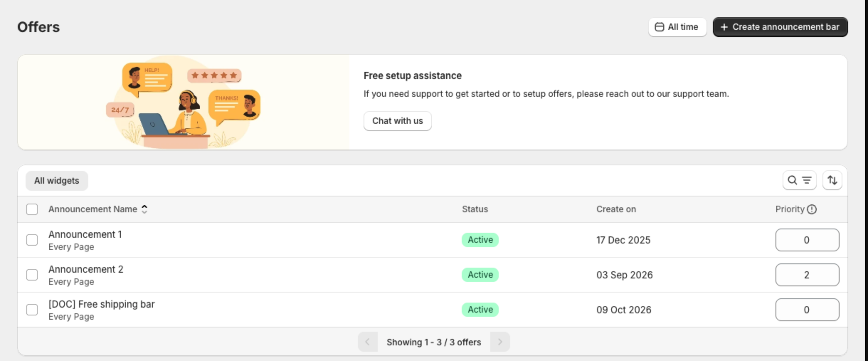Image resolution: width=868 pixels, height=361 pixels.
Task: Toggle the select-all checkbox in table header
Action: (32, 209)
